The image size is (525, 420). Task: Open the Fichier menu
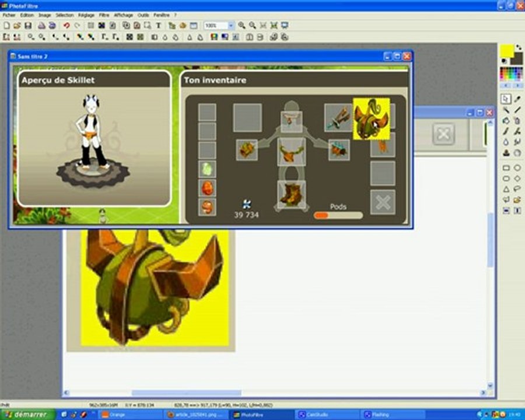pos(9,15)
